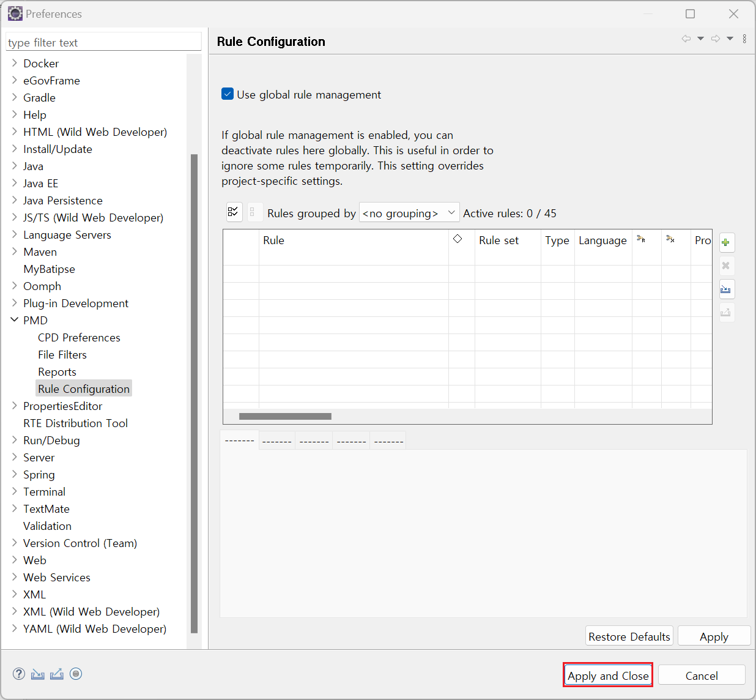Open the three-dot view menu icon
The image size is (756, 700).
(x=744, y=39)
